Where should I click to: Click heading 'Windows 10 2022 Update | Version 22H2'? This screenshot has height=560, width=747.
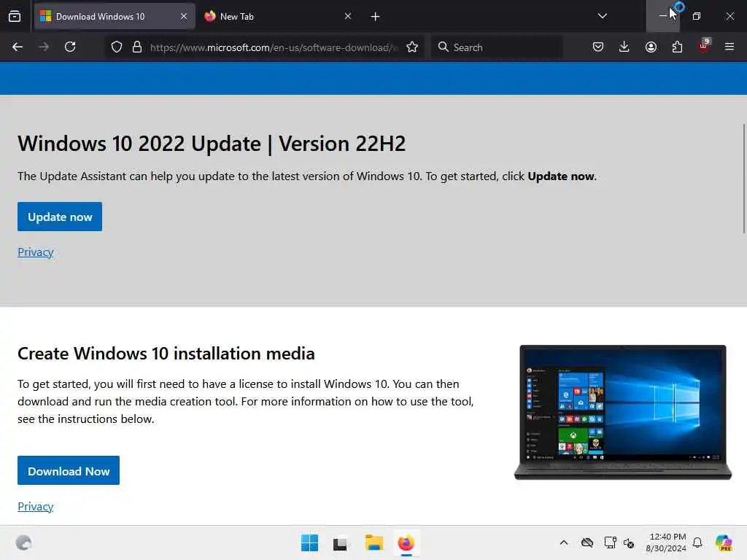212,144
